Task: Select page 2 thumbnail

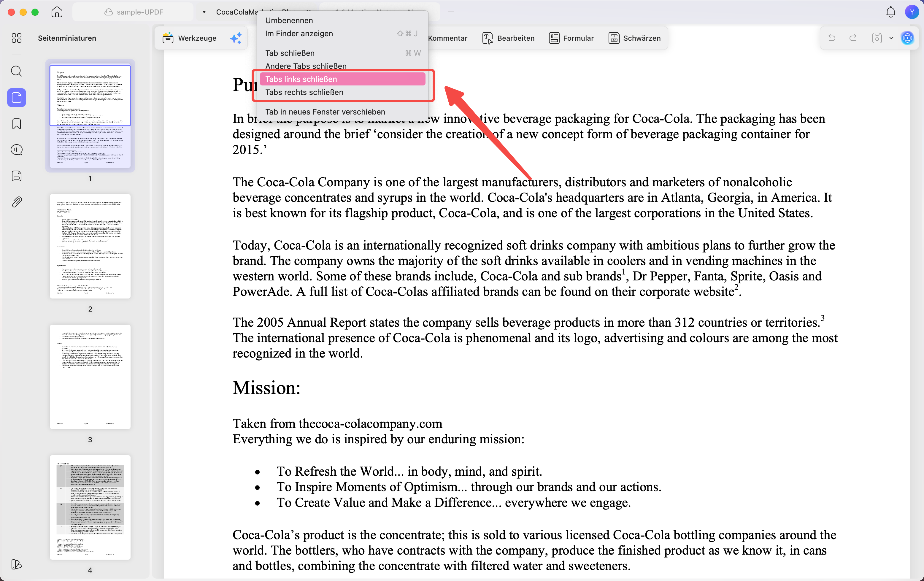Action: (x=90, y=246)
